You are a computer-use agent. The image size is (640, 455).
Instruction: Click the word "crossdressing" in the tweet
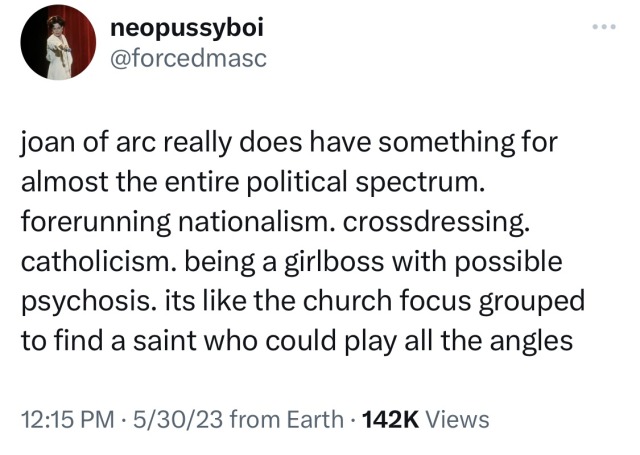click(x=462, y=222)
